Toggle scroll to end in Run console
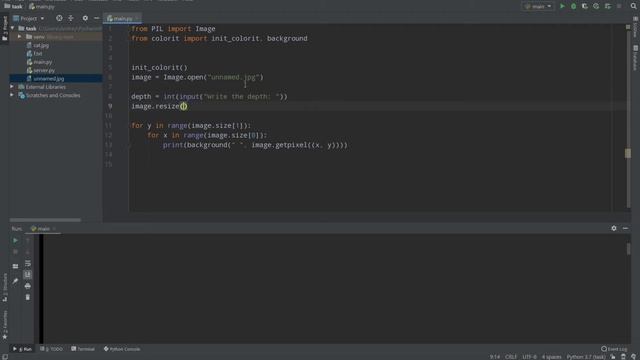 (x=28, y=274)
